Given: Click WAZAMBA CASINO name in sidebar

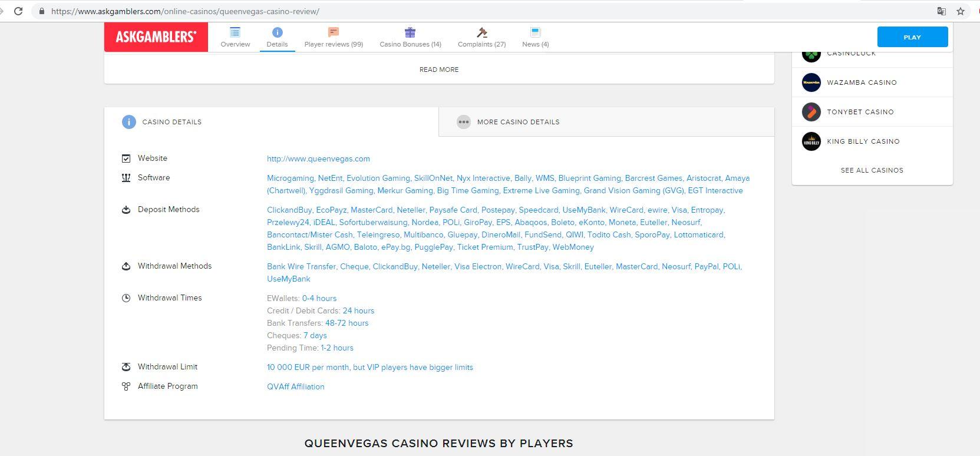Looking at the screenshot, I should 862,82.
